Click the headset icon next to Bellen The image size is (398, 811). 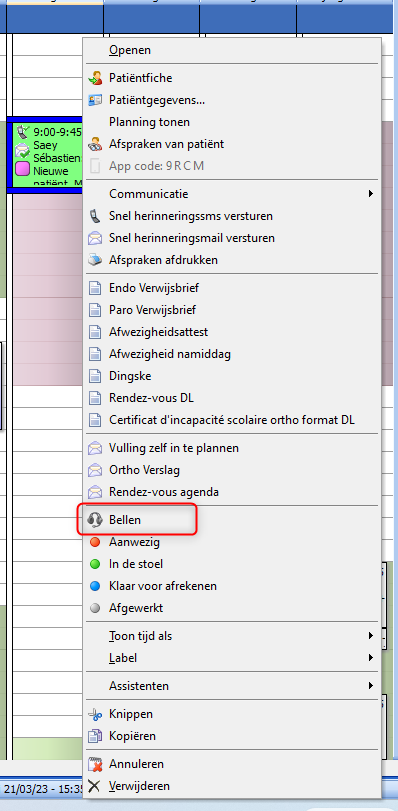(x=95, y=520)
